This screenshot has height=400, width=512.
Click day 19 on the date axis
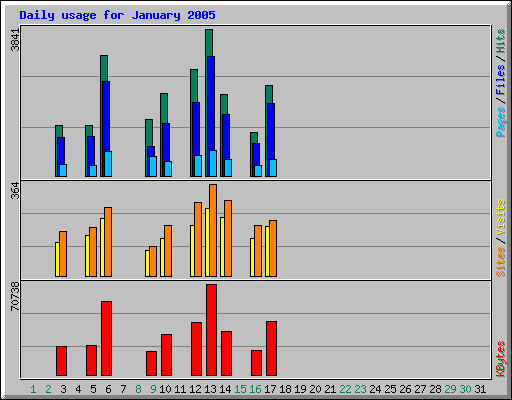point(300,389)
